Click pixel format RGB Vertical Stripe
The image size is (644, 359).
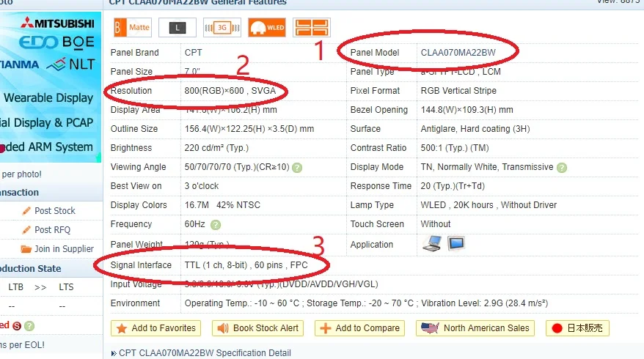[458, 91]
